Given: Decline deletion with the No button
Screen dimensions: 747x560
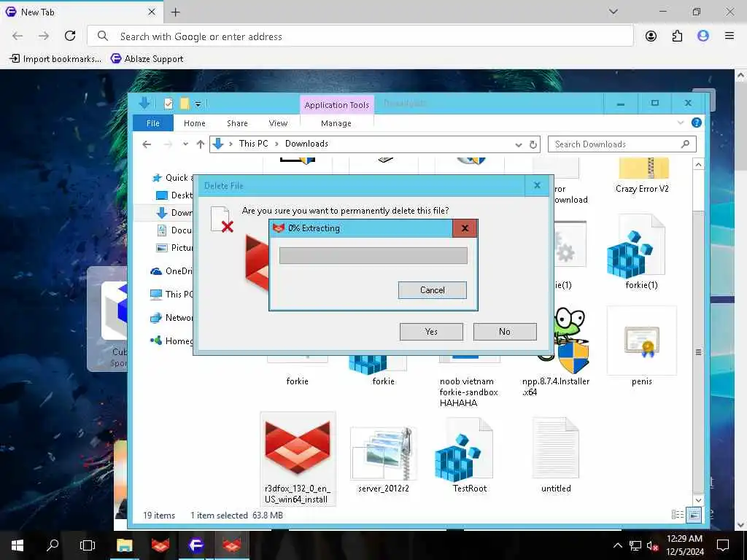Looking at the screenshot, I should [505, 332].
